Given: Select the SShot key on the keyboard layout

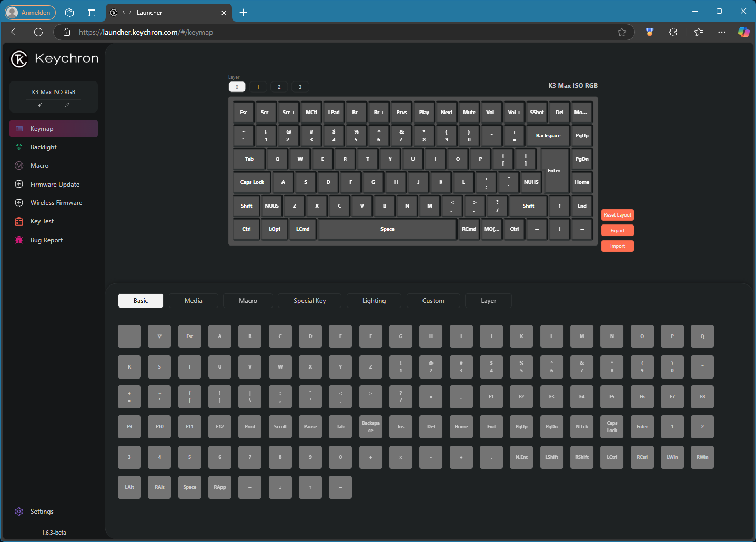Looking at the screenshot, I should 537,112.
